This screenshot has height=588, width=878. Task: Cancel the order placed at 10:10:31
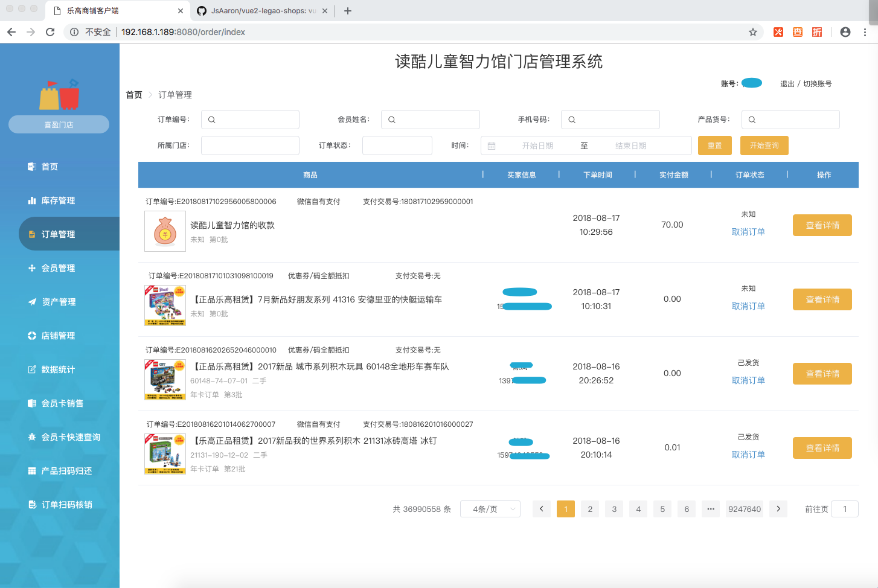(x=748, y=307)
